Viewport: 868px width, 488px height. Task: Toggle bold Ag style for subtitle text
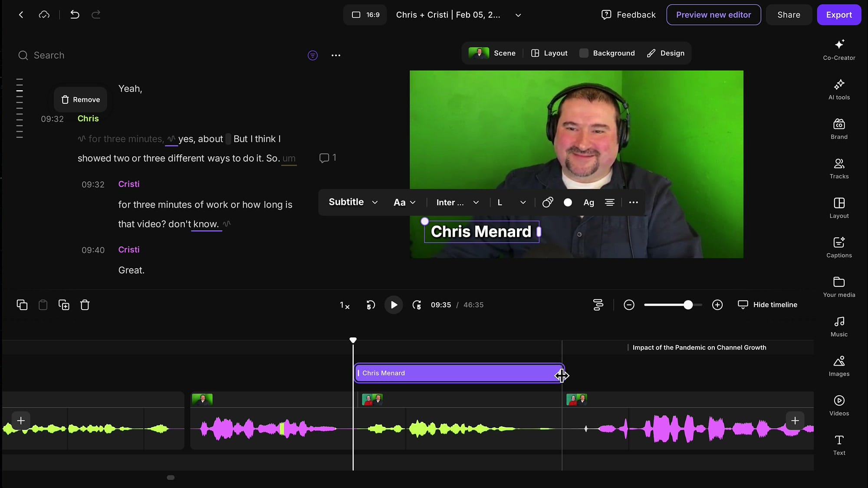(x=589, y=202)
